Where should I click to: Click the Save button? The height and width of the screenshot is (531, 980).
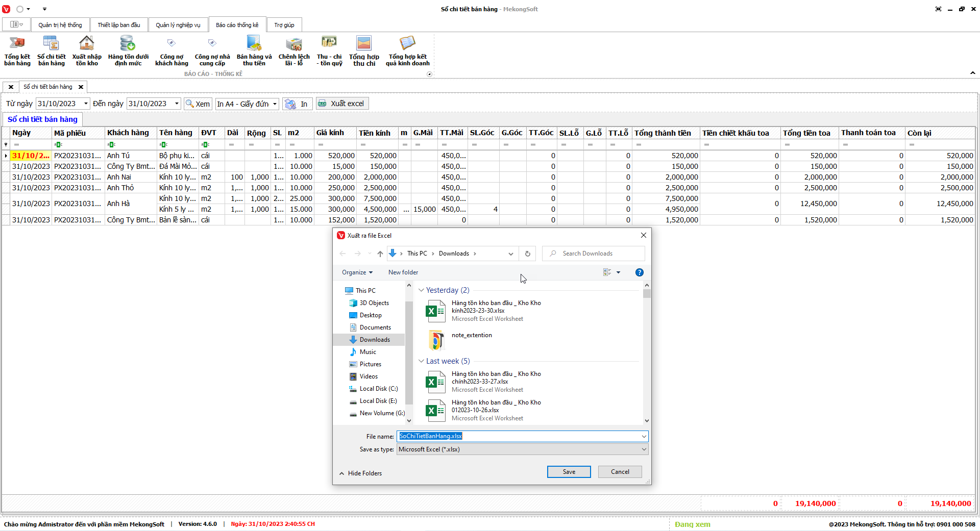pyautogui.click(x=569, y=472)
